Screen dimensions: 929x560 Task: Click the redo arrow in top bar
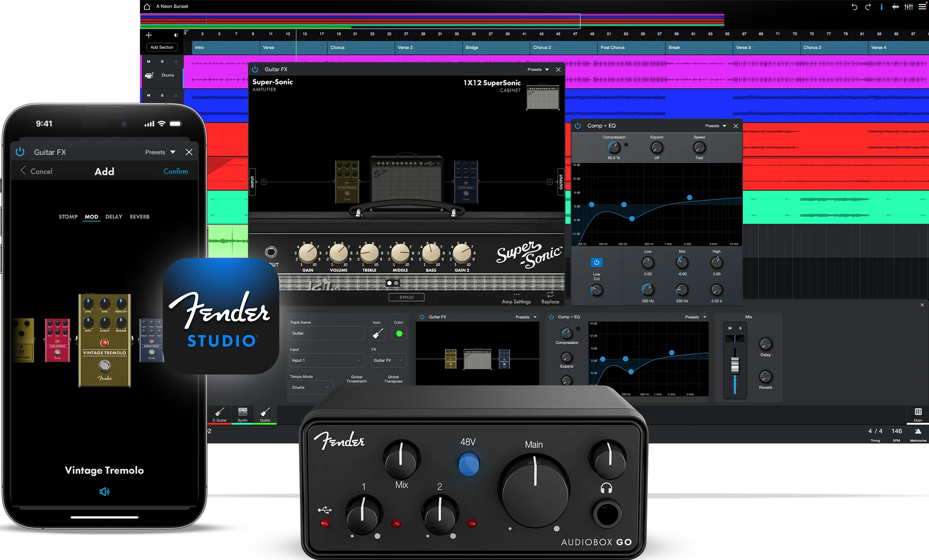coord(868,7)
